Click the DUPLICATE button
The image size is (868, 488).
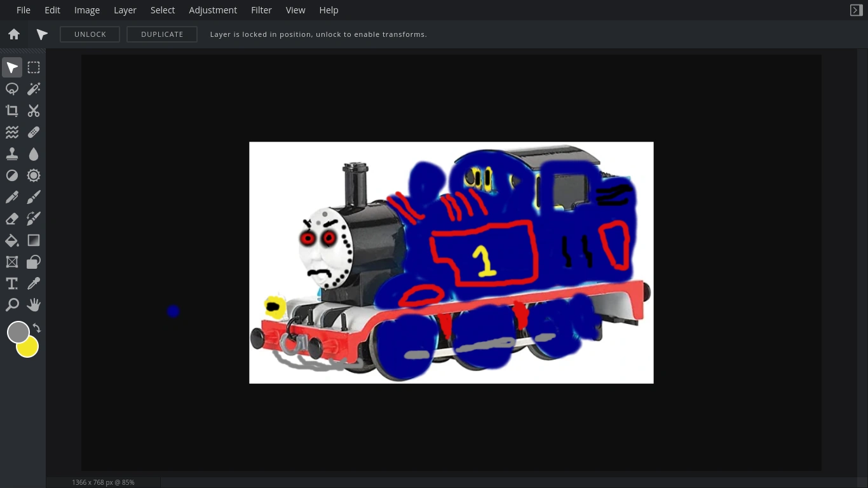pos(162,34)
